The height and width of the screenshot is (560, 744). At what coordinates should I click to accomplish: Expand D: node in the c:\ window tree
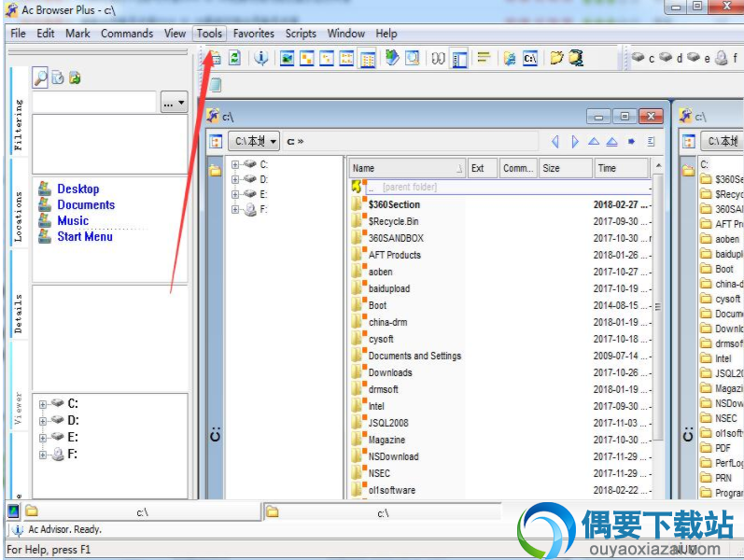[235, 179]
